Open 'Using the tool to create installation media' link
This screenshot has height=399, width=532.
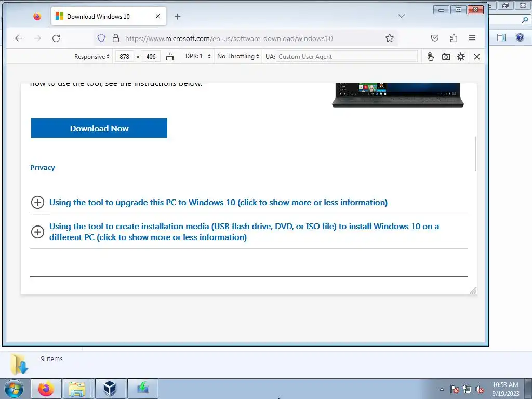click(244, 232)
